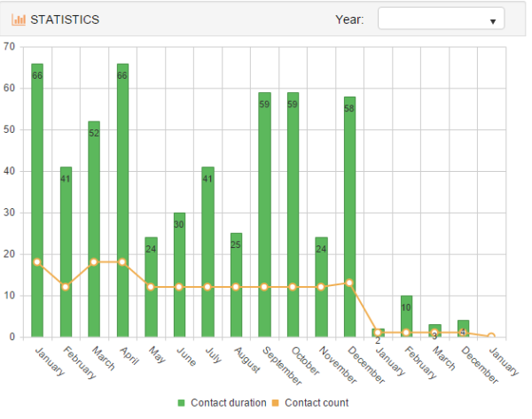Select the first December bar labeled 58
The width and height of the screenshot is (532, 419).
point(349,216)
